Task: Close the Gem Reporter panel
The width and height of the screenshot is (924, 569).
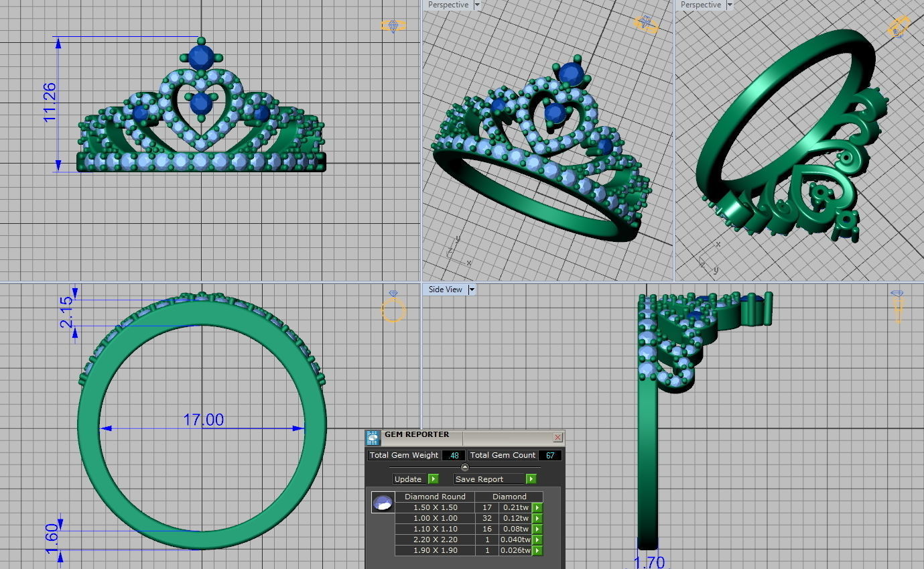Action: (557, 437)
